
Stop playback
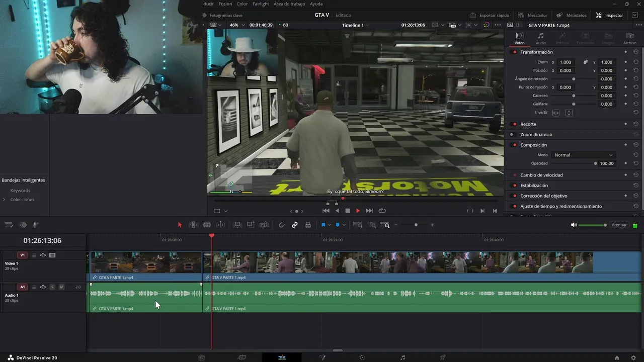tap(347, 211)
